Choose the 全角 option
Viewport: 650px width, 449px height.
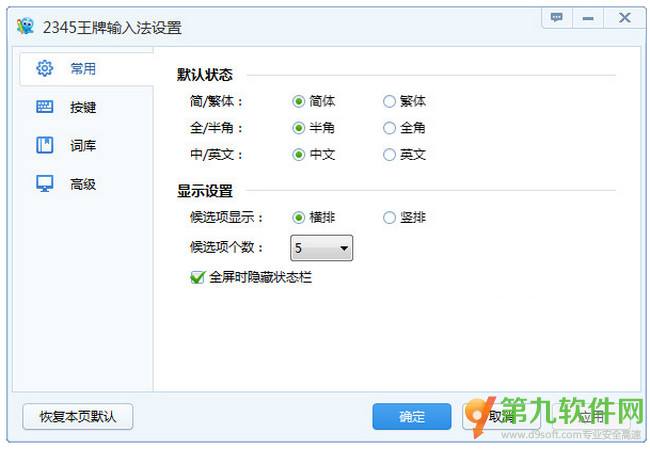click(x=389, y=128)
